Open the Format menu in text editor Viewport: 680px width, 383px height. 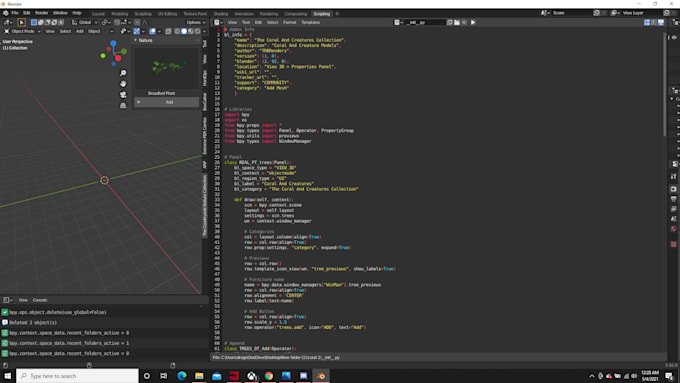pyautogui.click(x=289, y=22)
